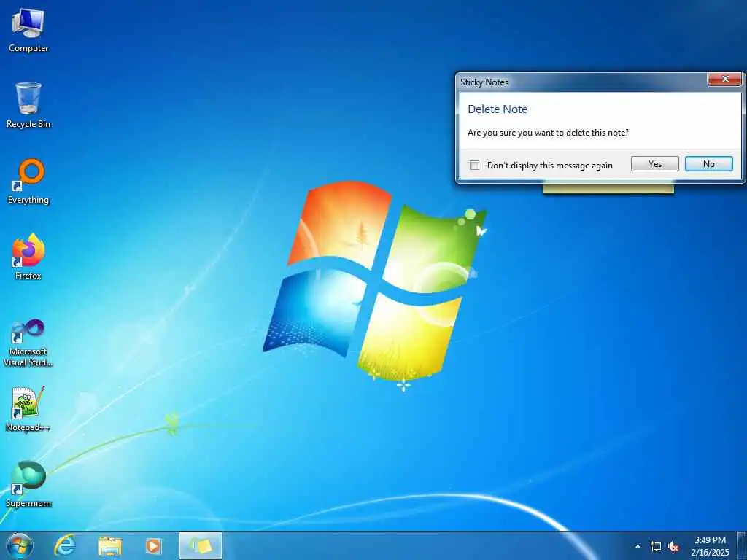Select the Computer desktop icon
This screenshot has height=560, width=747.
28,30
